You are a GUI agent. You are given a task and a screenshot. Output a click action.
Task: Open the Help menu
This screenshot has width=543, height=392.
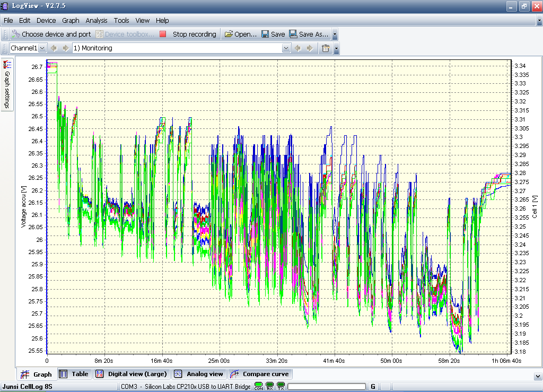point(162,21)
